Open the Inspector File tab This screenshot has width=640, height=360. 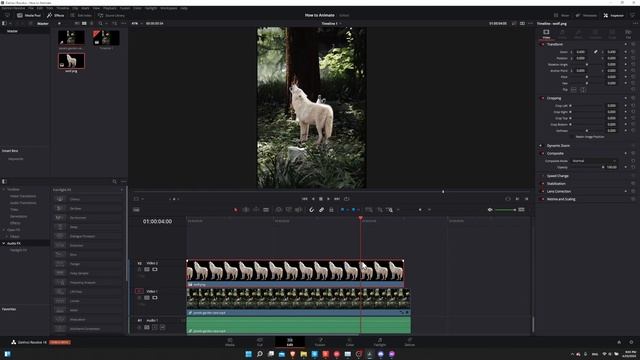[628, 33]
